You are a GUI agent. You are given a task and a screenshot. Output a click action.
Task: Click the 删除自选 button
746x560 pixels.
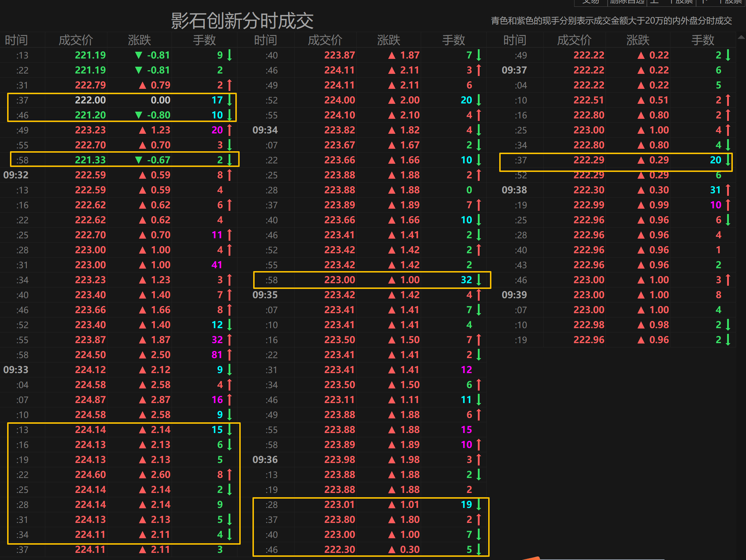[627, 2]
